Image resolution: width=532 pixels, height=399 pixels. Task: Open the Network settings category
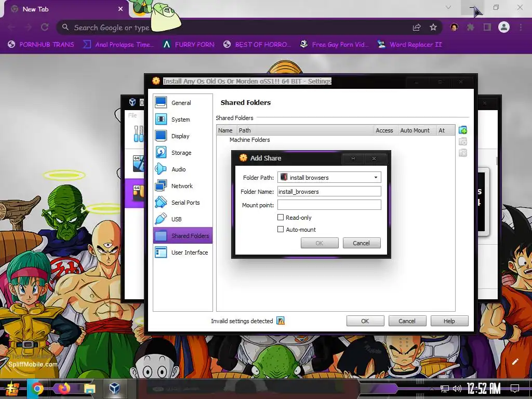pos(182,185)
